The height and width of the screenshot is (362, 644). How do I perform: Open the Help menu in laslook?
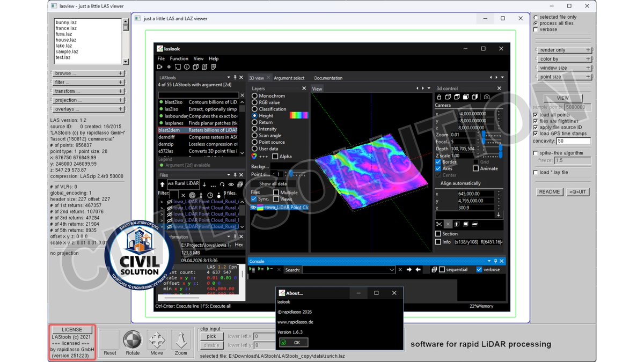214,58
